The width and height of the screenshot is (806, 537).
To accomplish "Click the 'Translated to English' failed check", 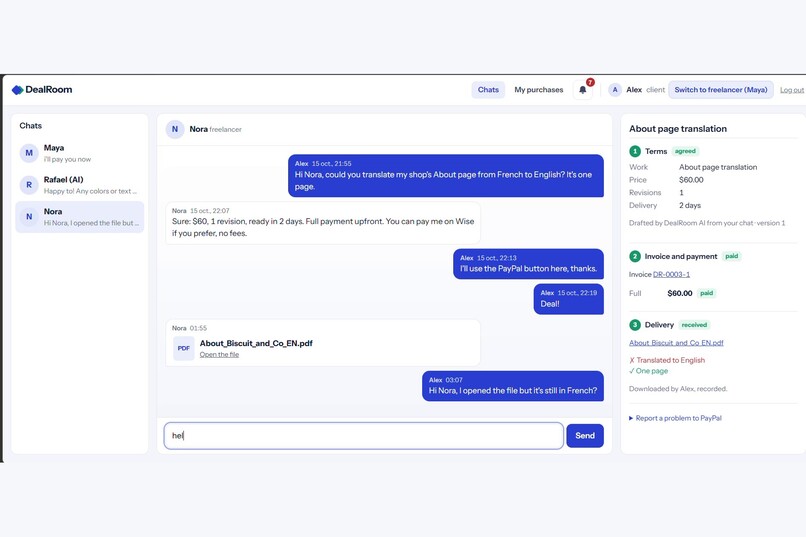I will [667, 360].
